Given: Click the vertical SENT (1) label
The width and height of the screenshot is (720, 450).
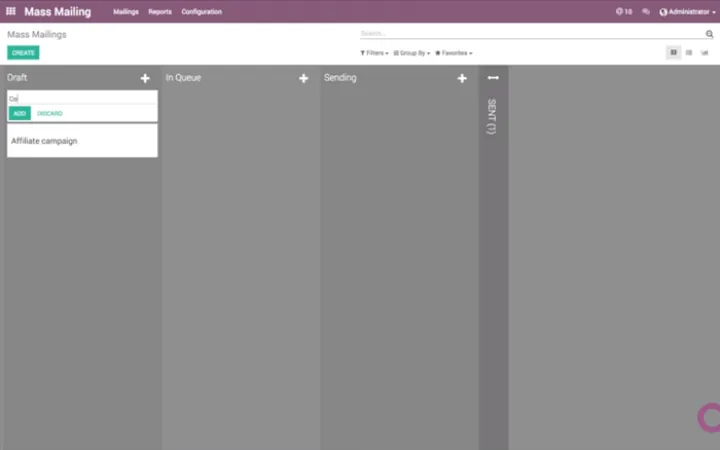Looking at the screenshot, I should (492, 117).
